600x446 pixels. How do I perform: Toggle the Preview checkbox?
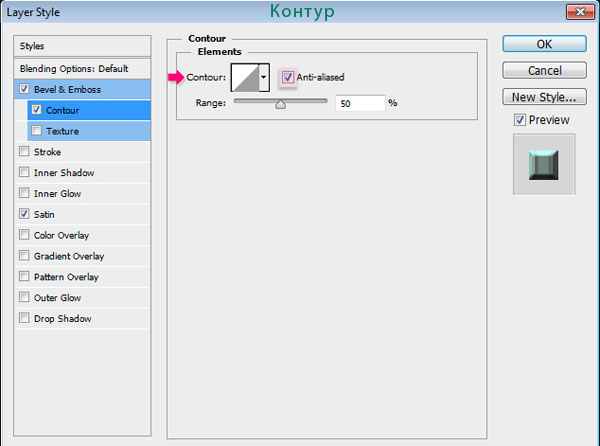coord(519,120)
